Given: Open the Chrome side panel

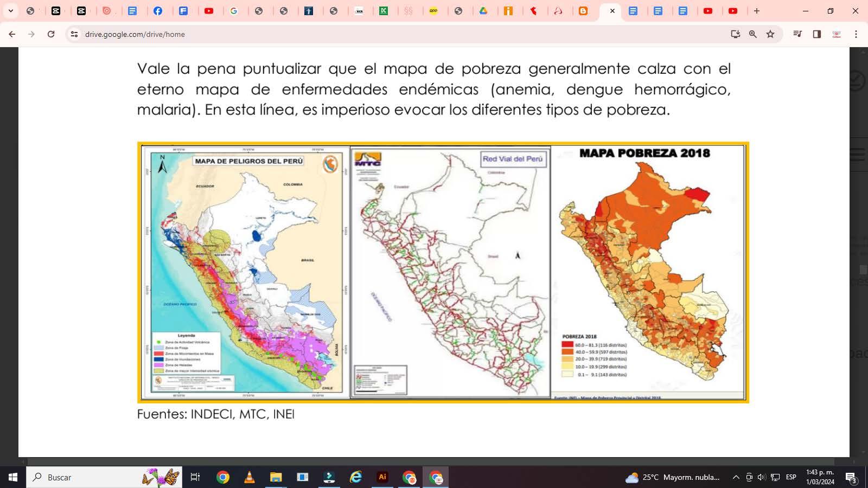Looking at the screenshot, I should [817, 34].
